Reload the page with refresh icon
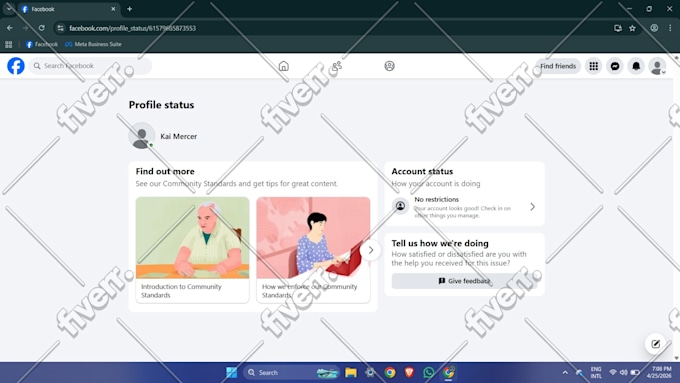The height and width of the screenshot is (383, 680). coord(41,28)
